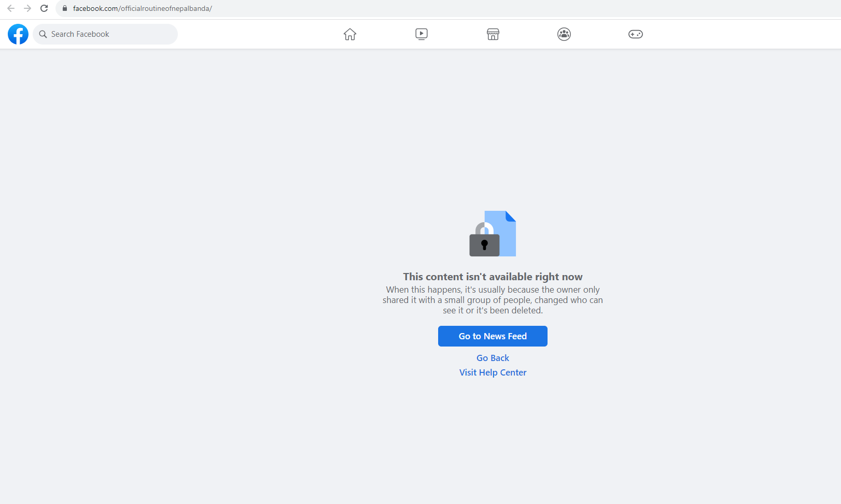The height and width of the screenshot is (504, 841).
Task: Open the Watch video icon
Action: point(422,34)
